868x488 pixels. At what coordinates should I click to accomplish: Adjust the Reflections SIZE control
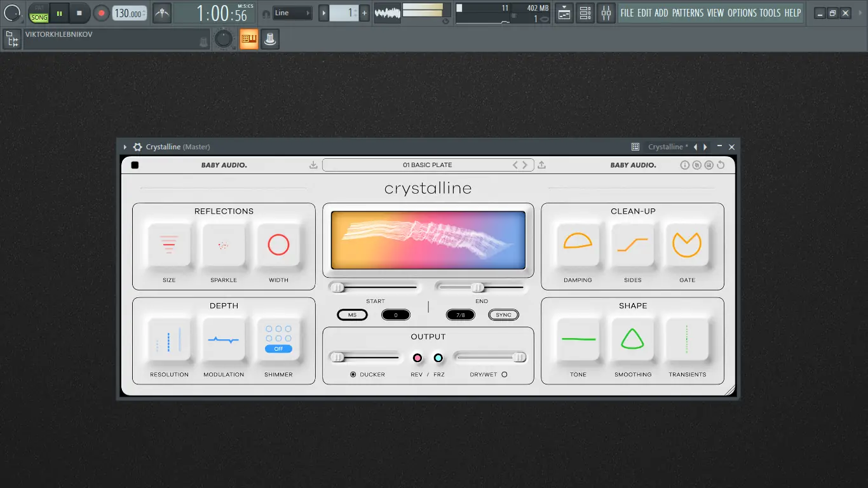pos(169,245)
